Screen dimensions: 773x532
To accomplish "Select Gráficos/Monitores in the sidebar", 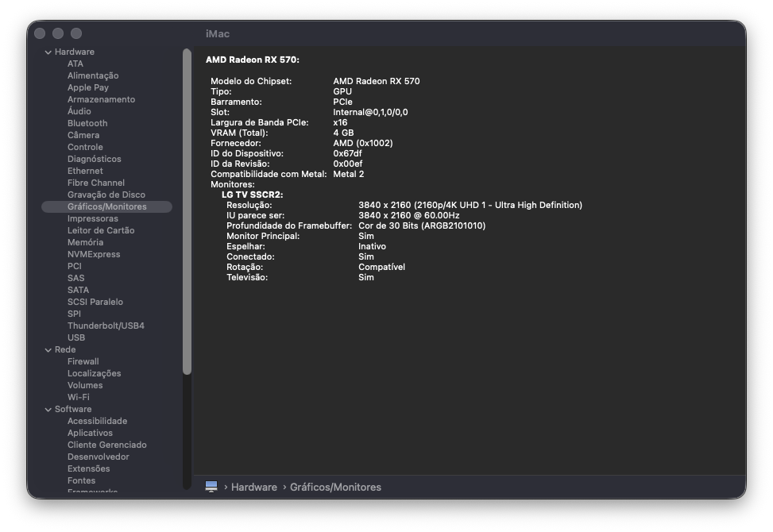I will (107, 207).
